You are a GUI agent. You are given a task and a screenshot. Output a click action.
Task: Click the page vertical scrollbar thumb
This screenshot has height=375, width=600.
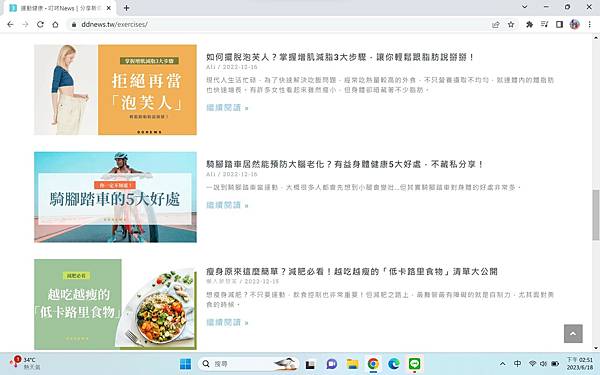pyautogui.click(x=596, y=215)
